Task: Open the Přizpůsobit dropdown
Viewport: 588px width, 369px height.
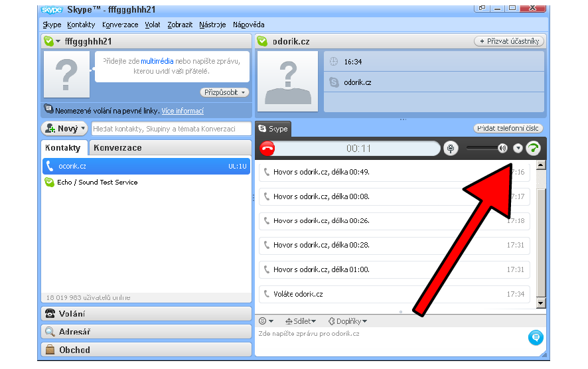Action: coord(224,92)
